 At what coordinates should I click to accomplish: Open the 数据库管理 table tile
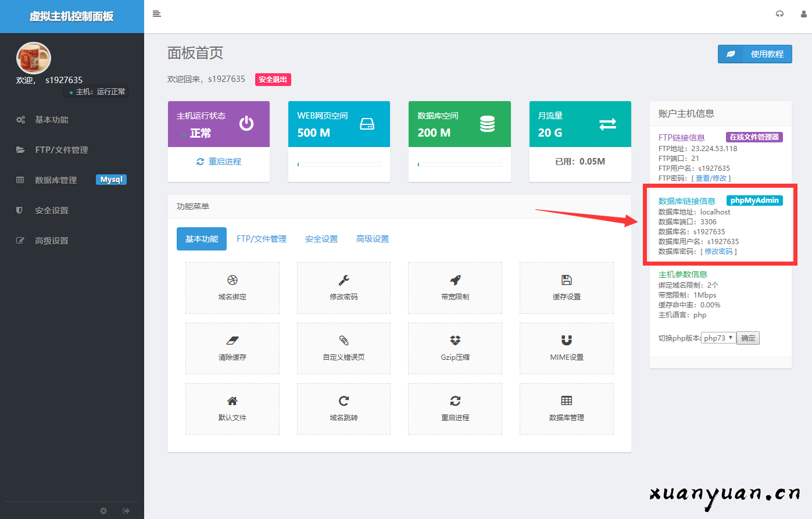click(567, 409)
